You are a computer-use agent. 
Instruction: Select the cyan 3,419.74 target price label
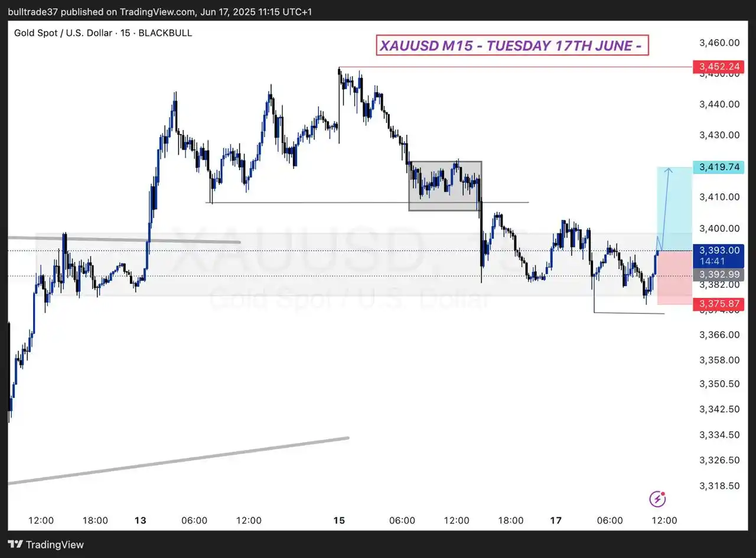(x=719, y=167)
